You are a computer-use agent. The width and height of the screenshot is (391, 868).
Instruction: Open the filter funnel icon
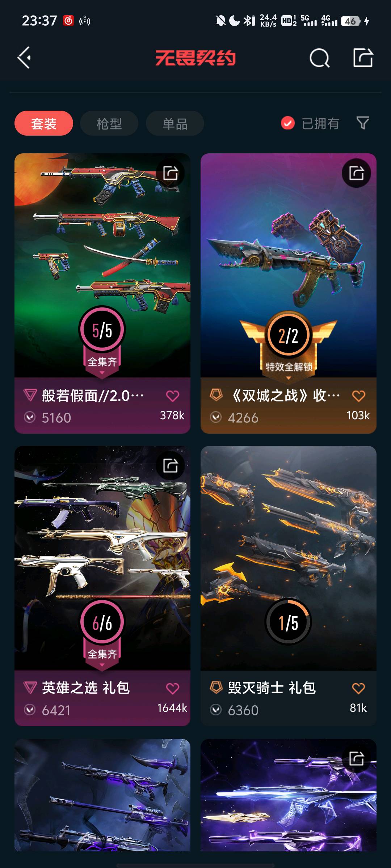click(363, 123)
